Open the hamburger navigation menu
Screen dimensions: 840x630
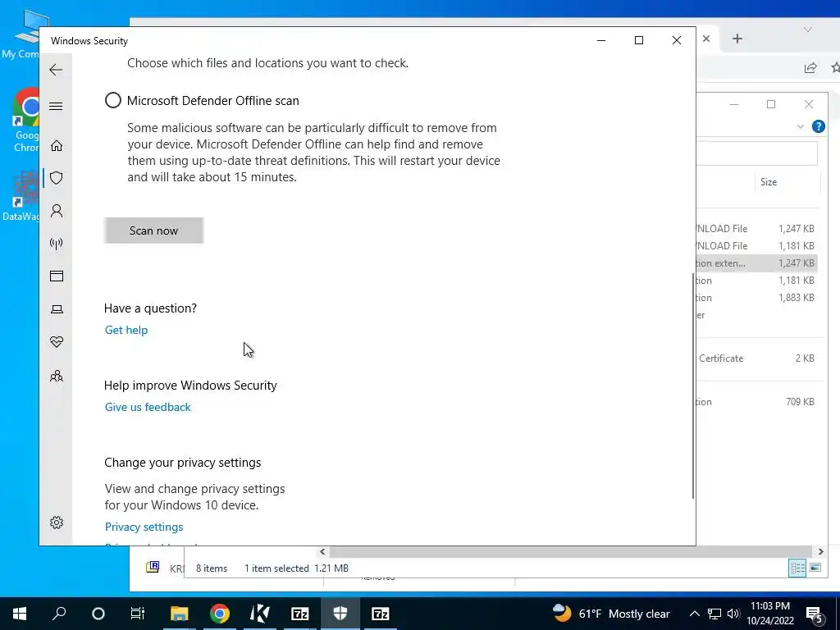point(56,106)
